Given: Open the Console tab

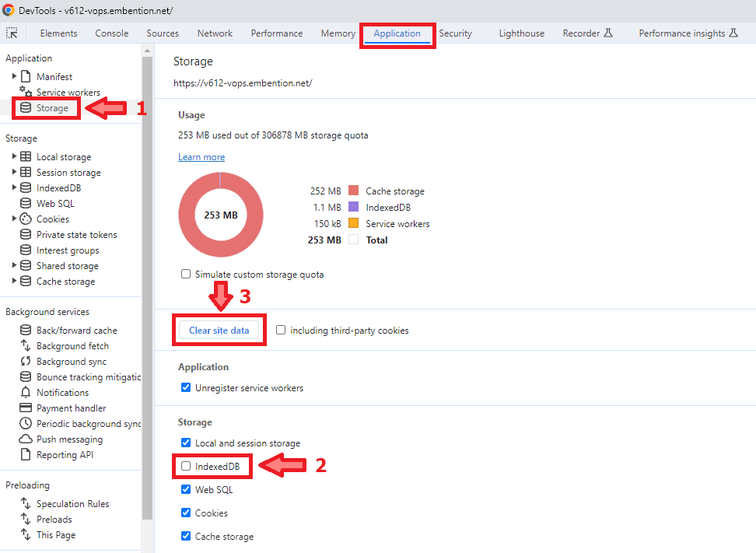Looking at the screenshot, I should 112,33.
